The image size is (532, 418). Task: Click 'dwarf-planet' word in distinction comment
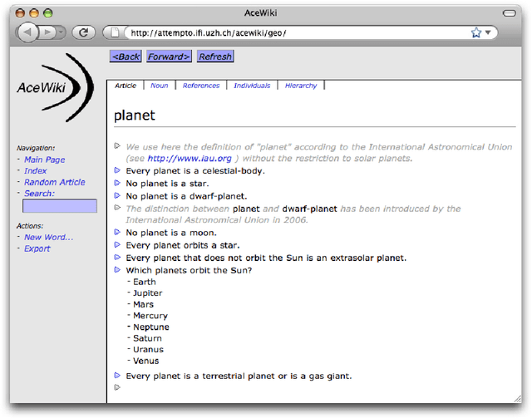[310, 209]
